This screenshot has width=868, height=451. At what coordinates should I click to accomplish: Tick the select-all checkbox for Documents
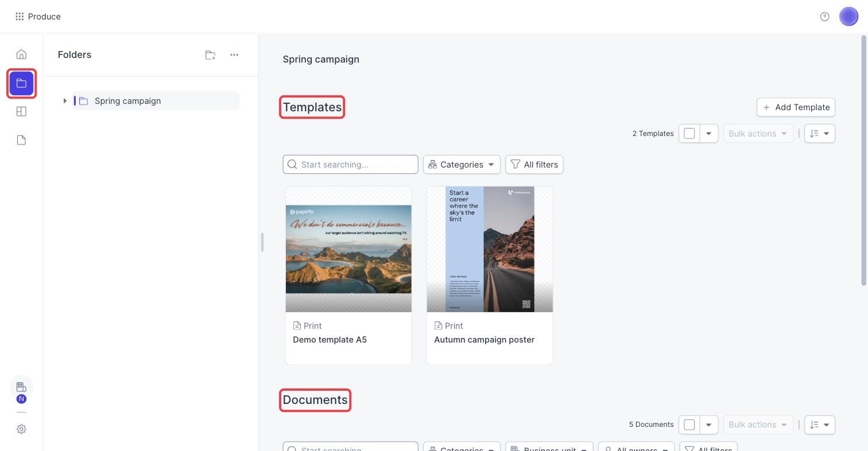689,425
